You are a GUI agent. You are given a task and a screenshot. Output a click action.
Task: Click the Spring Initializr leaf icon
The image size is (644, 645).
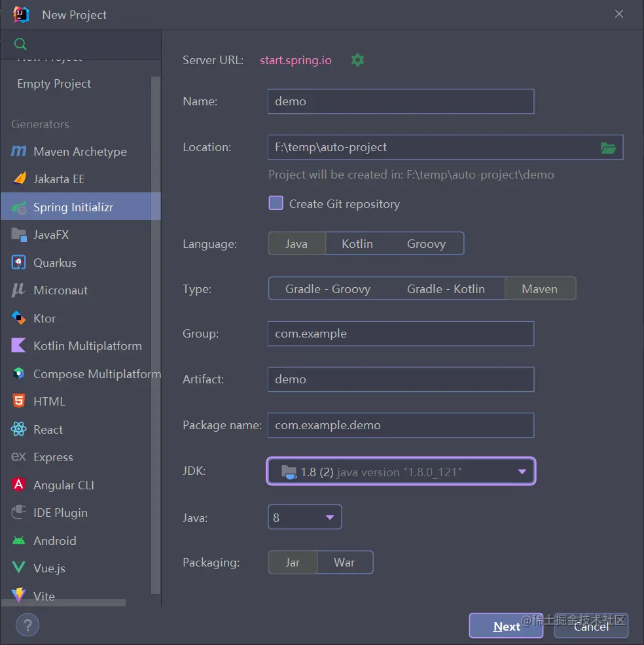point(19,207)
